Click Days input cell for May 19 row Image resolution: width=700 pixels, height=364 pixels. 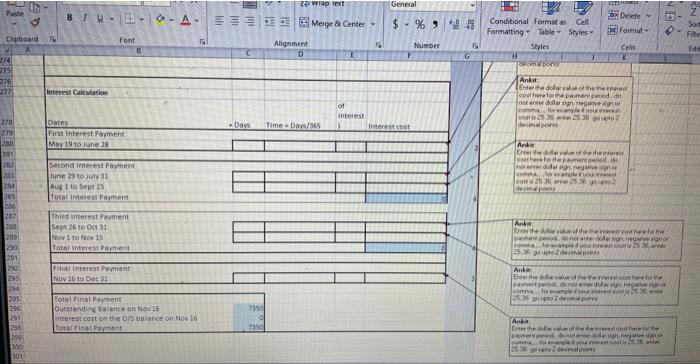(x=248, y=146)
